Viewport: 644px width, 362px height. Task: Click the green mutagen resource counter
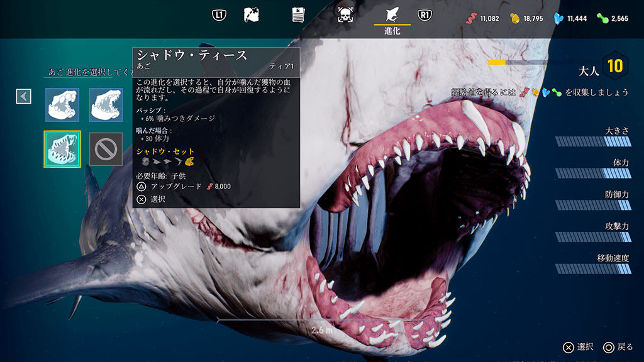(613, 18)
